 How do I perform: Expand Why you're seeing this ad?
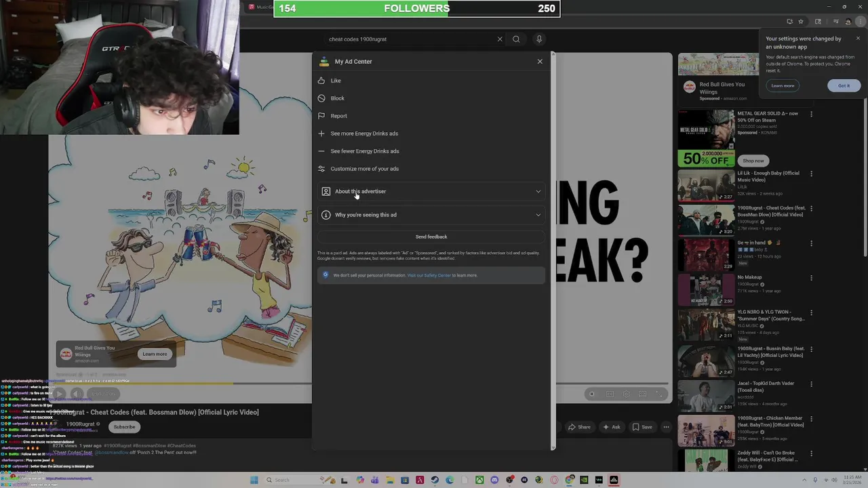click(x=431, y=215)
